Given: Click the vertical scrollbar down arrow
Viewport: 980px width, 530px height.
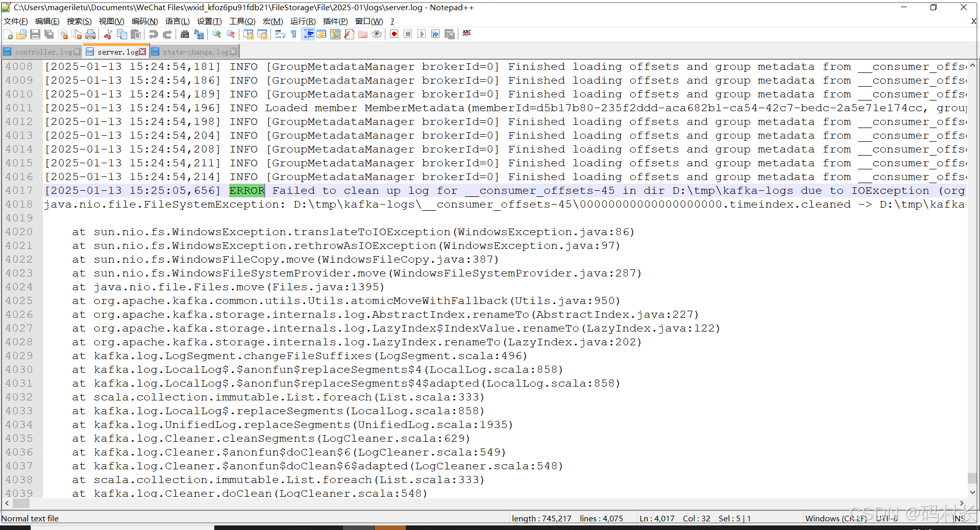Looking at the screenshot, I should [x=972, y=493].
